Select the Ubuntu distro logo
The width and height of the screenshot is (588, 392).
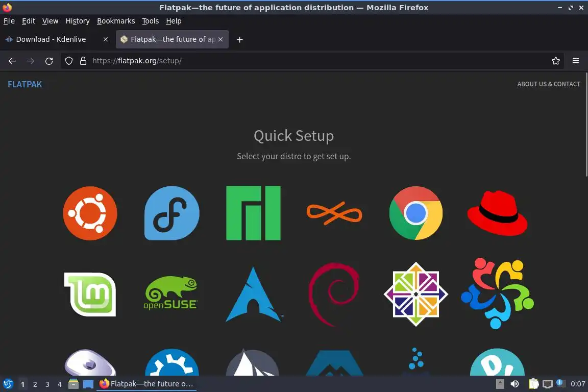(90, 213)
